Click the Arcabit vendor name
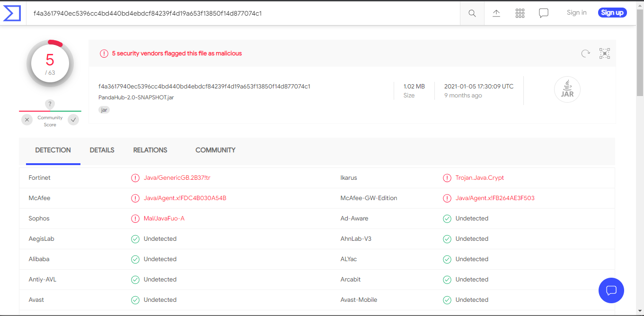644x316 pixels. coord(351,280)
